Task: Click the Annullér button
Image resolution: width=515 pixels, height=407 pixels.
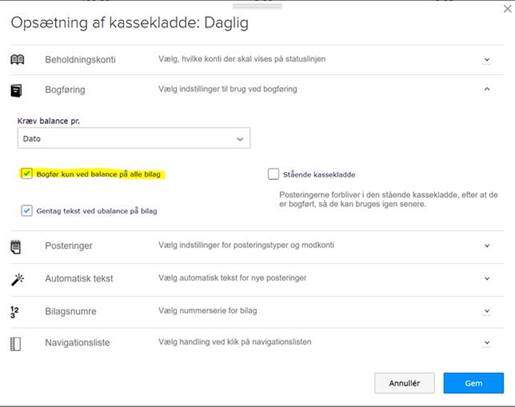Action: coord(404,383)
